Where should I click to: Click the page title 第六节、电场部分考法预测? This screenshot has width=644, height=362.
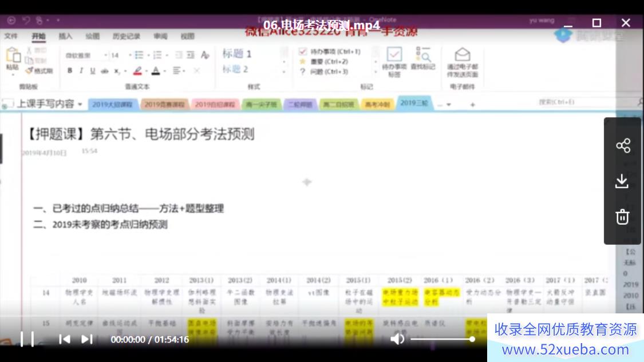172,134
